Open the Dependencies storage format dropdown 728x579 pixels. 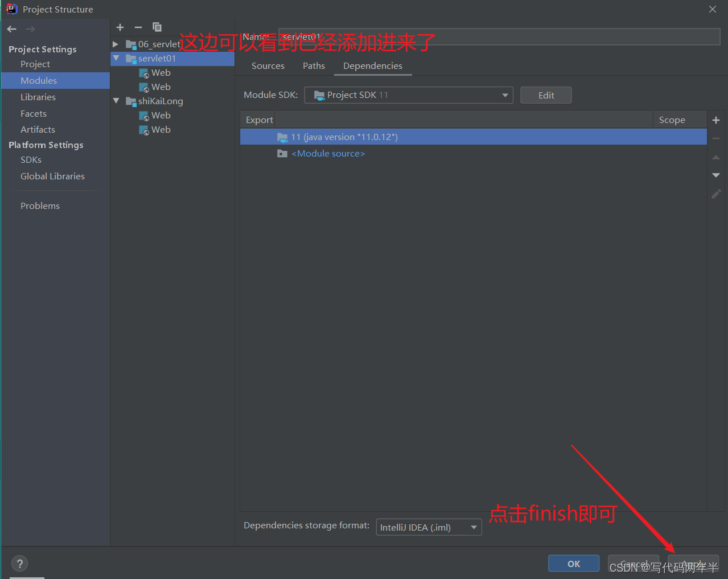(429, 527)
